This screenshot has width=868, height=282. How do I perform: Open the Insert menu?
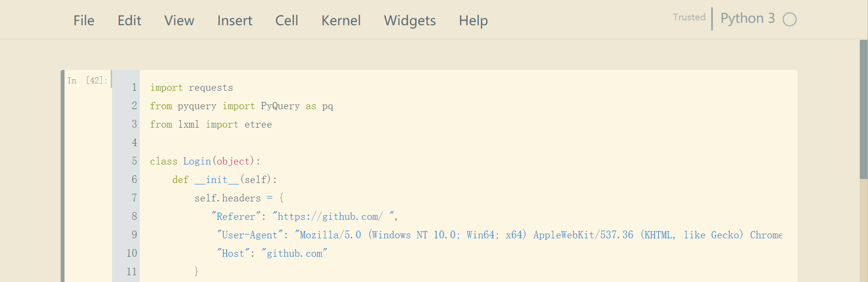(234, 20)
